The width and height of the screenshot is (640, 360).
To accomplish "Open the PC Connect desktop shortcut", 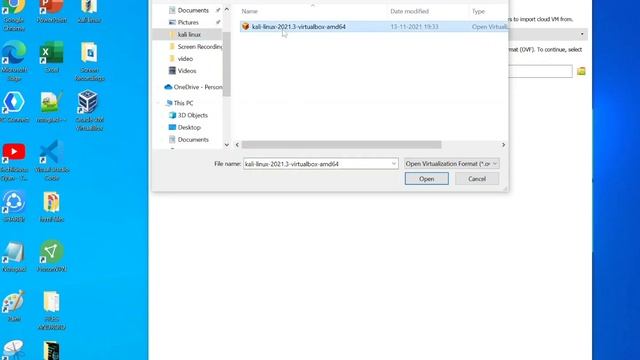I will pos(14,106).
